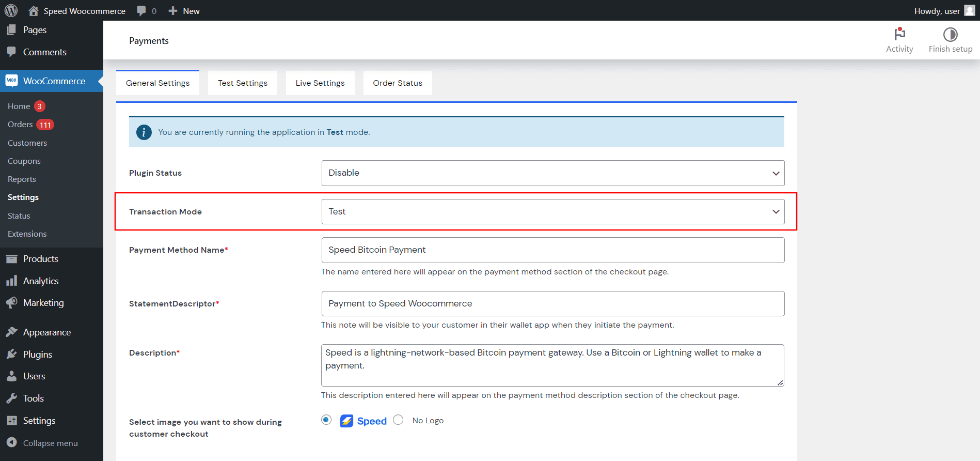Screen dimensions: 980x461
Task: Click the Marketing megaphone icon
Action: tap(11, 302)
